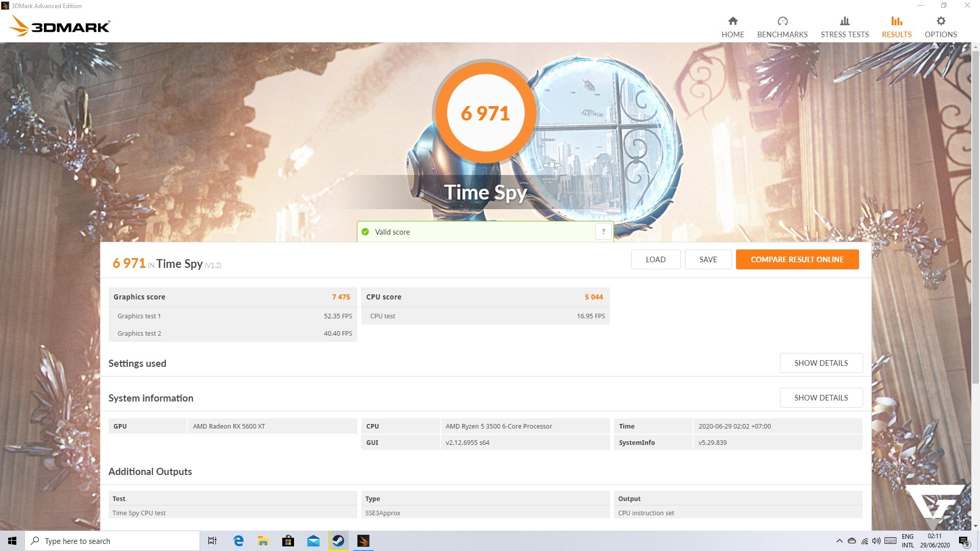Open the Options tab
This screenshot has height=551, width=980.
click(940, 27)
